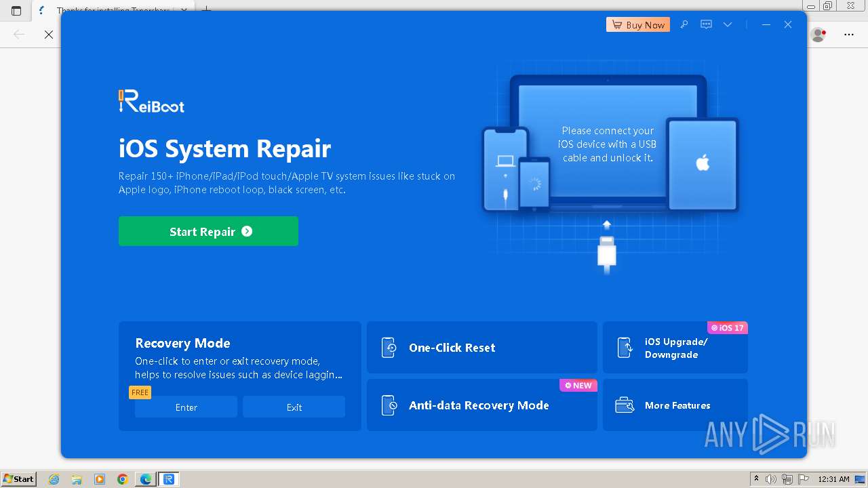Screen dimensions: 868x488
Task: Open the register key icon
Action: click(684, 24)
